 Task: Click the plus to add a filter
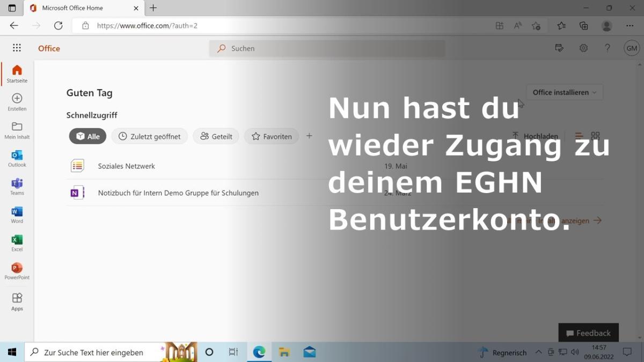pos(309,136)
